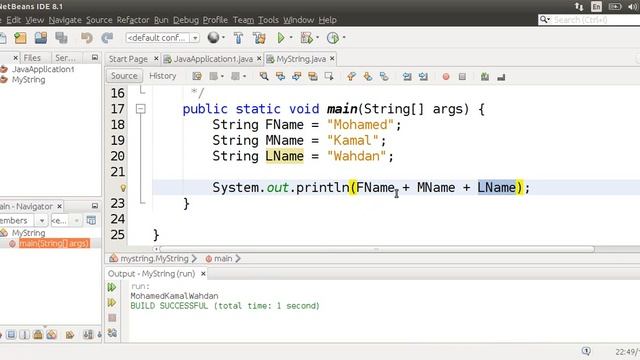This screenshot has height=360, width=640.
Task: Open the Edit menu
Action: (x=13, y=20)
